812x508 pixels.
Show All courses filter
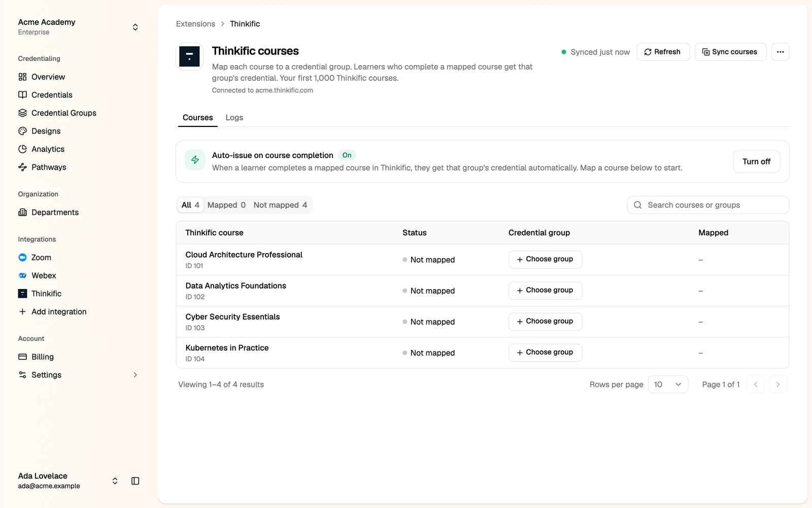tap(190, 205)
